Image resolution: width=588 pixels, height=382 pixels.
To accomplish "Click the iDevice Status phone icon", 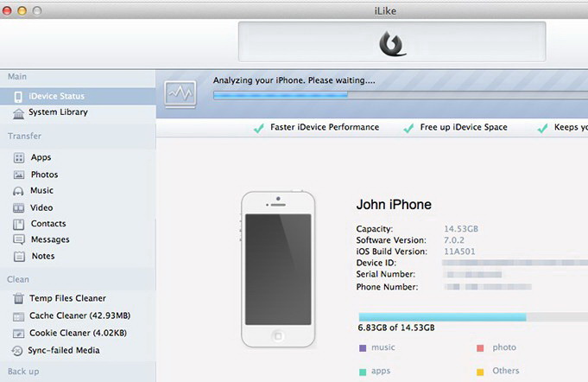I will coord(18,97).
